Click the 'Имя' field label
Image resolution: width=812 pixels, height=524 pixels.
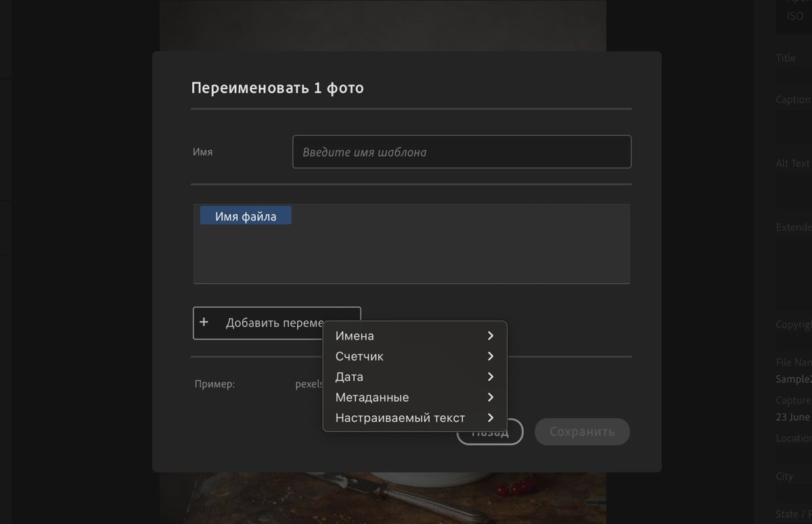point(203,152)
